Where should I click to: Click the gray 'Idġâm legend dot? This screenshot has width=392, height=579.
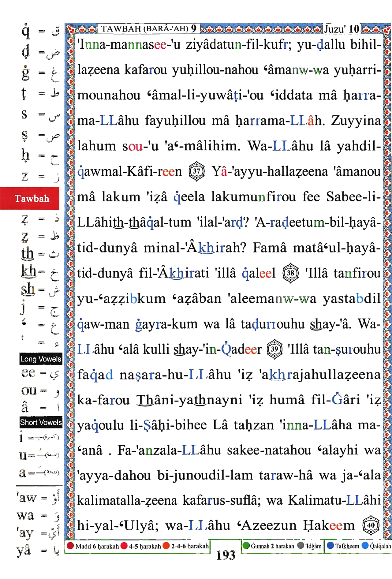tap(301, 546)
